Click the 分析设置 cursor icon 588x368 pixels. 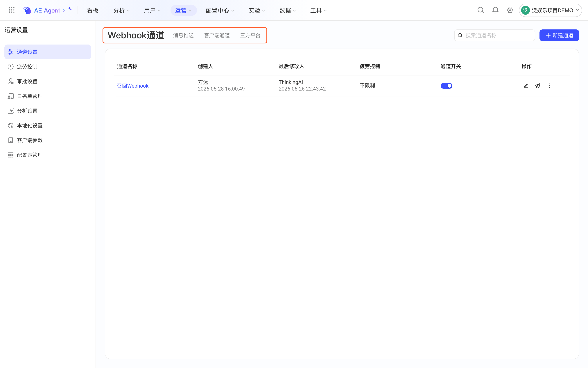(11, 111)
